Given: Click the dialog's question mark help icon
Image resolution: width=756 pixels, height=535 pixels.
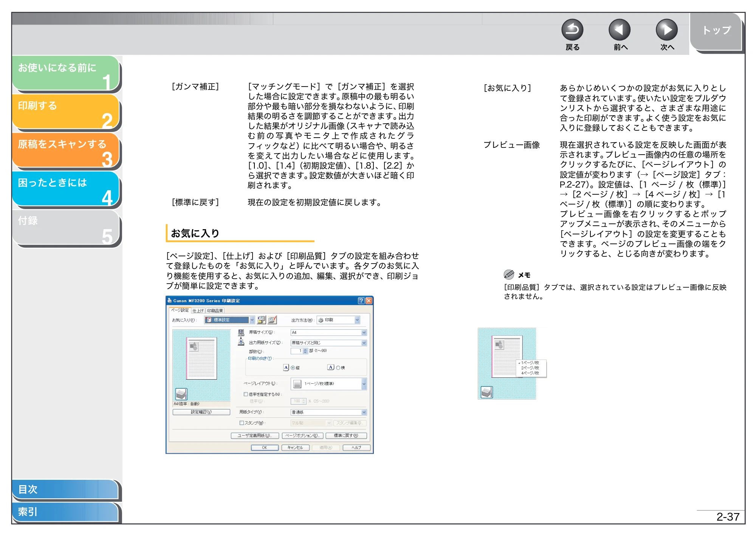Looking at the screenshot, I should click(x=361, y=301).
